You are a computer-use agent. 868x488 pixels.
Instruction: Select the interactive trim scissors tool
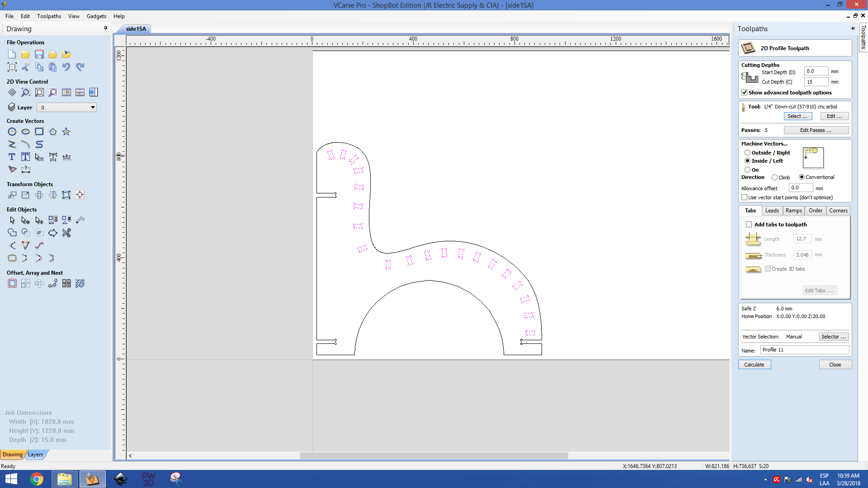(66, 233)
